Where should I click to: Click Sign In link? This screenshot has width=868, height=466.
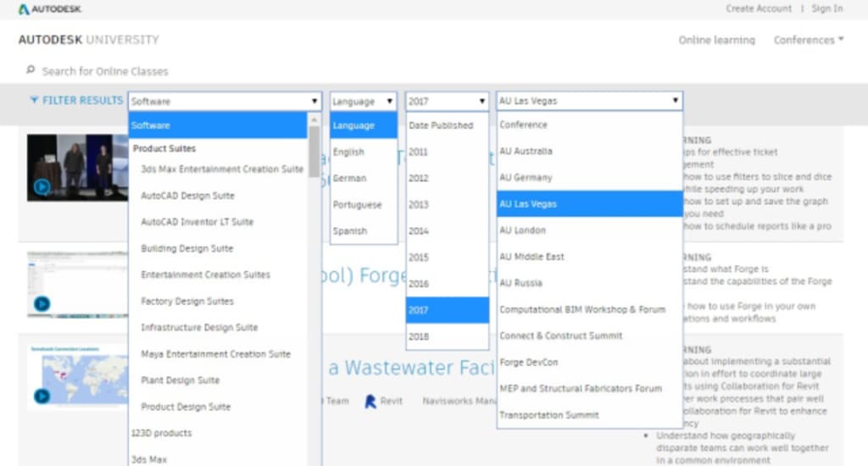click(827, 8)
